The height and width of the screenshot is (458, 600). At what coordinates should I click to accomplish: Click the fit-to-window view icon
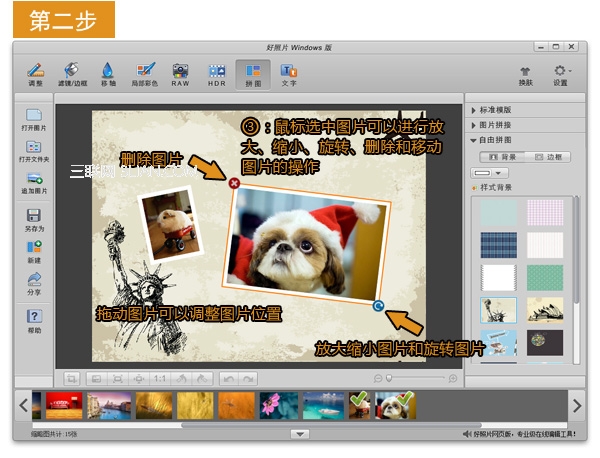point(96,379)
